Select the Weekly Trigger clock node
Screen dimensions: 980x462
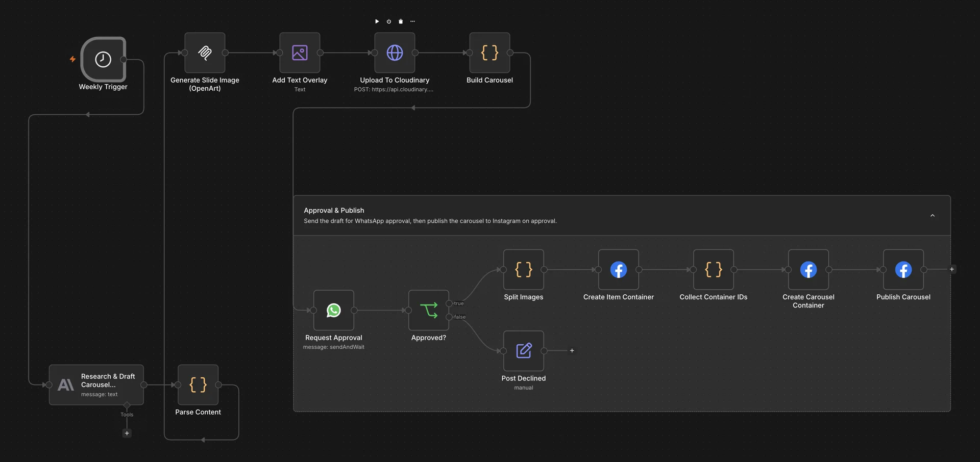point(103,59)
